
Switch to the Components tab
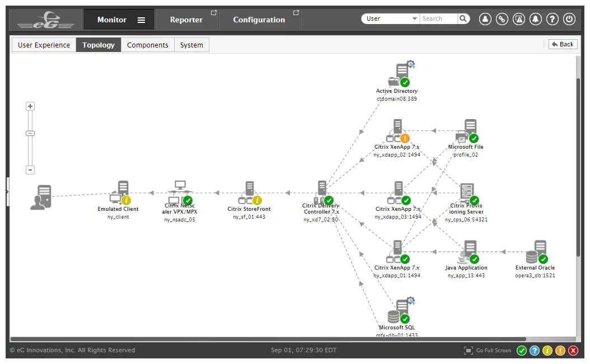click(148, 45)
